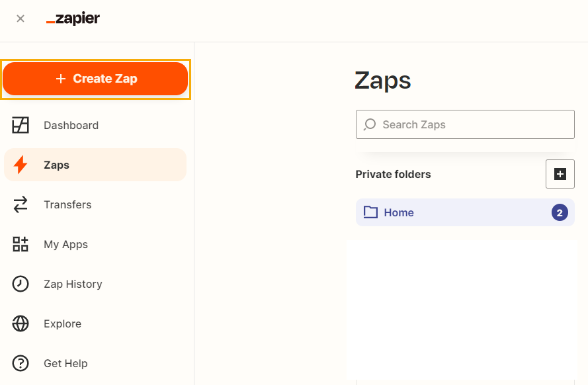Select Zaps in the sidebar
Image resolution: width=588 pixels, height=385 pixels.
(x=95, y=165)
